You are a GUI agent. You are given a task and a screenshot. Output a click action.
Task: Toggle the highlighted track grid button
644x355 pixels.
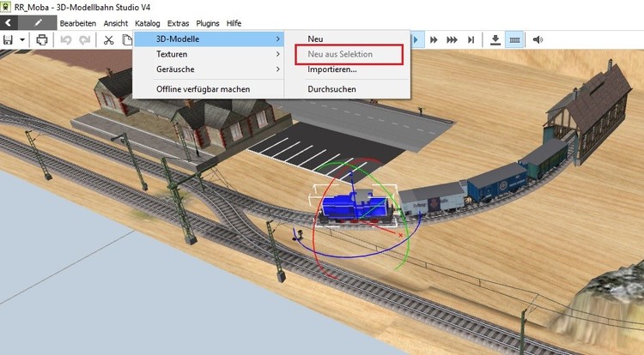pyautogui.click(x=514, y=39)
